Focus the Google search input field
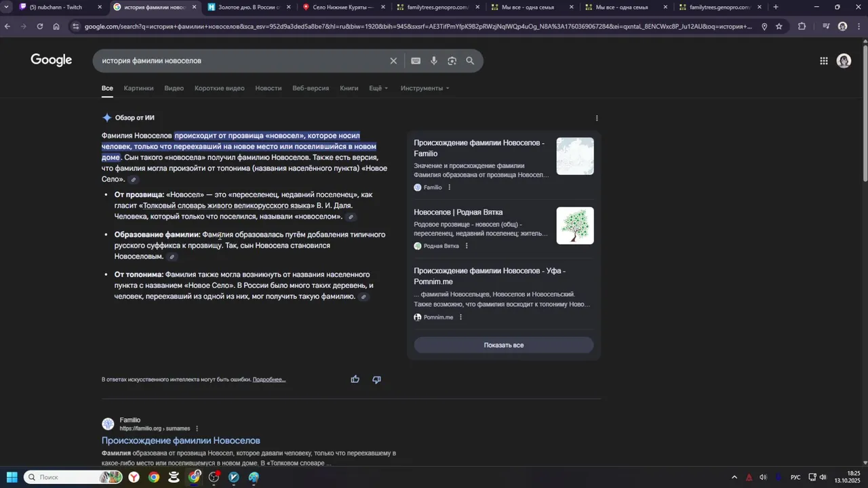 (x=241, y=61)
